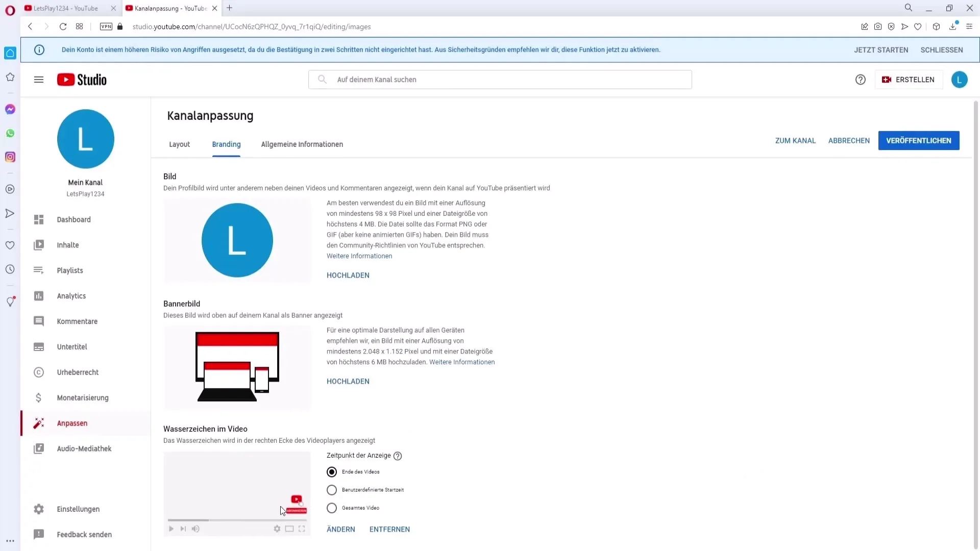
Task: Select Benutzerdefinierte Startzeit option
Action: [x=332, y=489]
